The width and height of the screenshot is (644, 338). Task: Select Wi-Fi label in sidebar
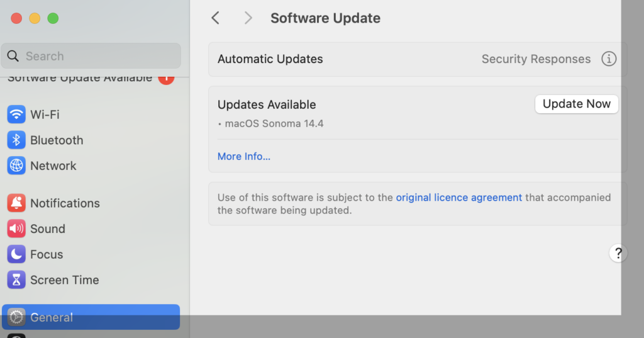tap(45, 115)
